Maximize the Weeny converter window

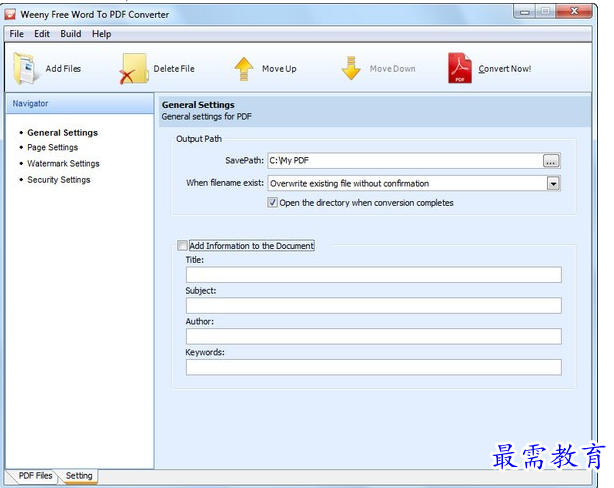click(545, 12)
